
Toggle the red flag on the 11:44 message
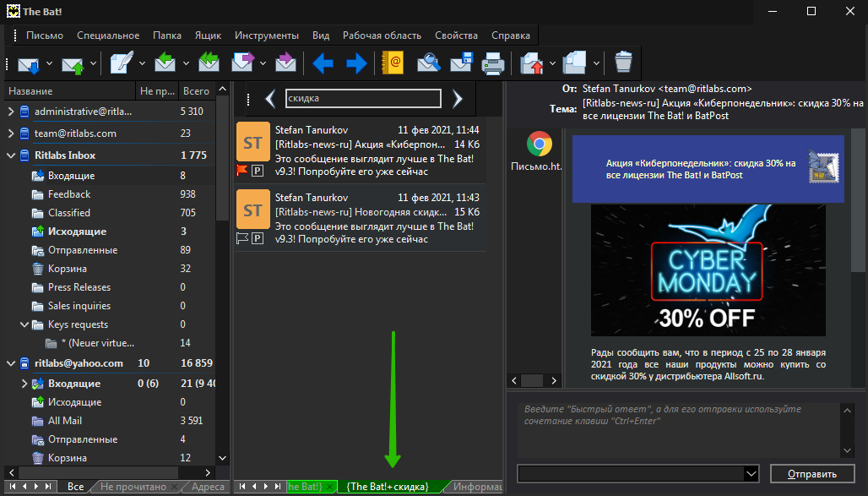(242, 171)
